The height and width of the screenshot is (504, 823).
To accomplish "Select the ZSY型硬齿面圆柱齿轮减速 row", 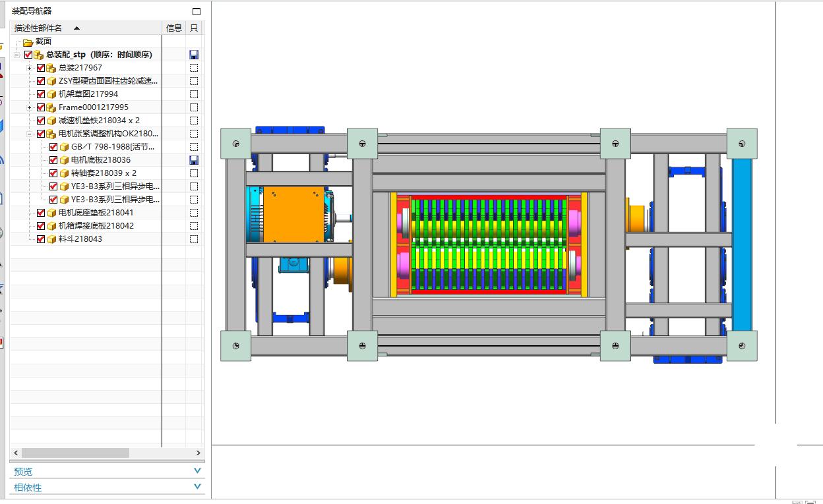I will tap(108, 81).
